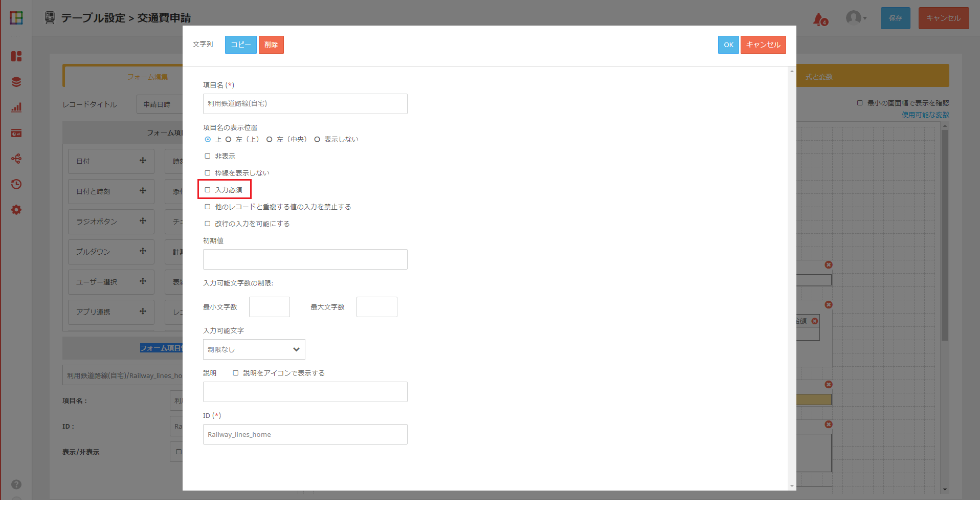Click the stacked layers icon in the sidebar
The height and width of the screenshot is (532, 980).
point(16,82)
